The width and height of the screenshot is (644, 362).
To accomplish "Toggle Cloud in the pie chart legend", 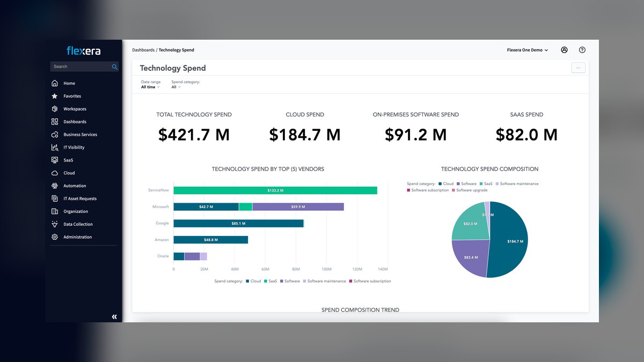I will click(x=446, y=184).
